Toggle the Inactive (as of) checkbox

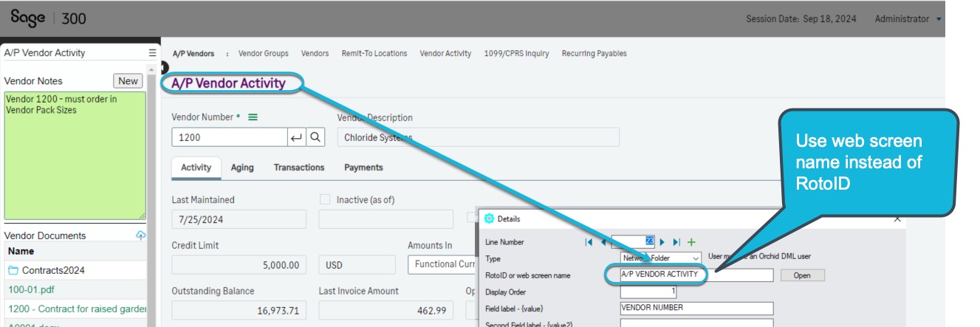pyautogui.click(x=325, y=199)
